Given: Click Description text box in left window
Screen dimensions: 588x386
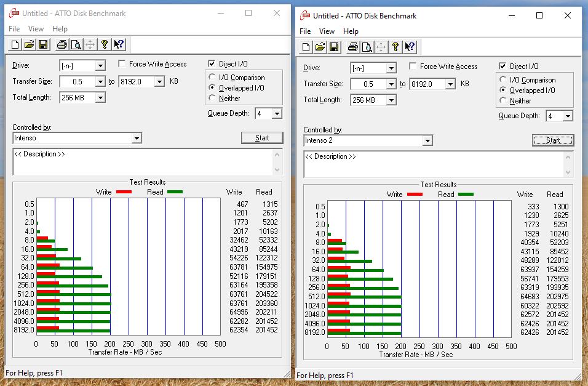Looking at the screenshot, I should [x=143, y=162].
